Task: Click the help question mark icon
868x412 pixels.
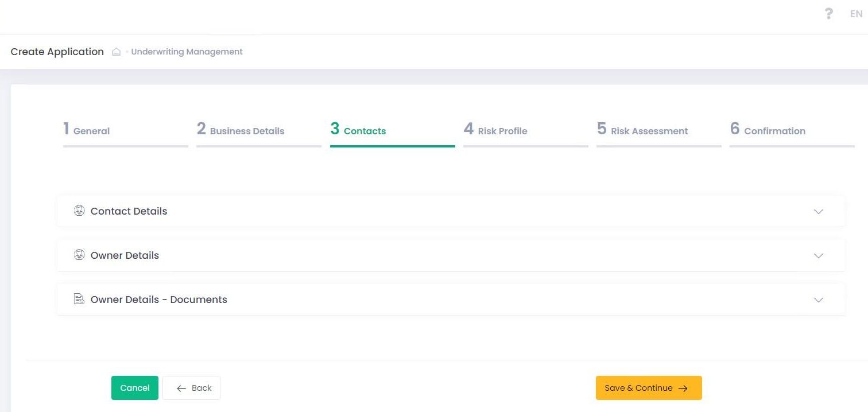Action: [828, 14]
